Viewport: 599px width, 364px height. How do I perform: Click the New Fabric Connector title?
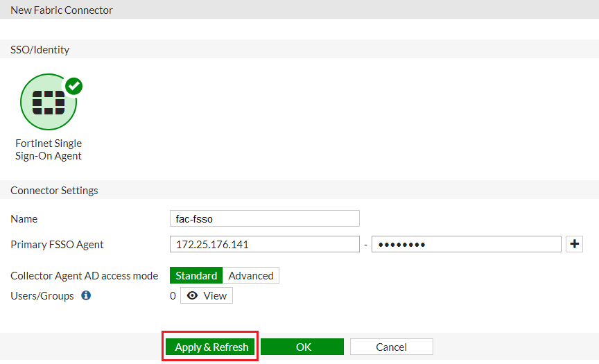click(61, 10)
